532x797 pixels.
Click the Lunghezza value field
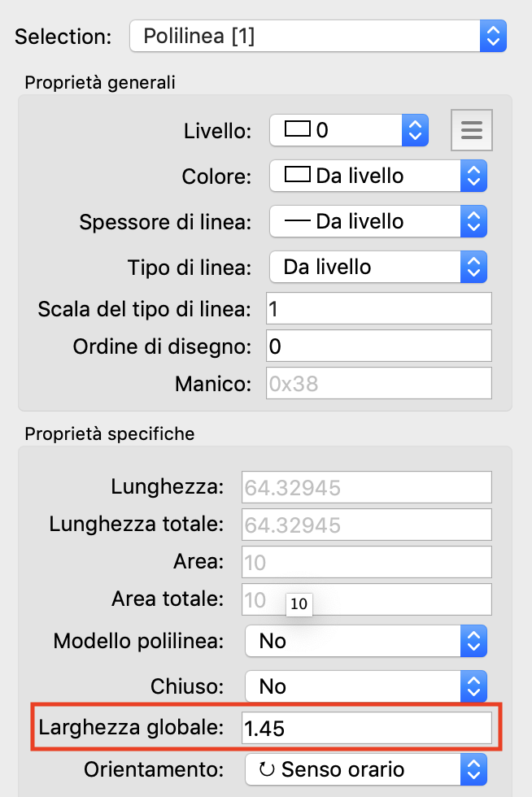367,487
